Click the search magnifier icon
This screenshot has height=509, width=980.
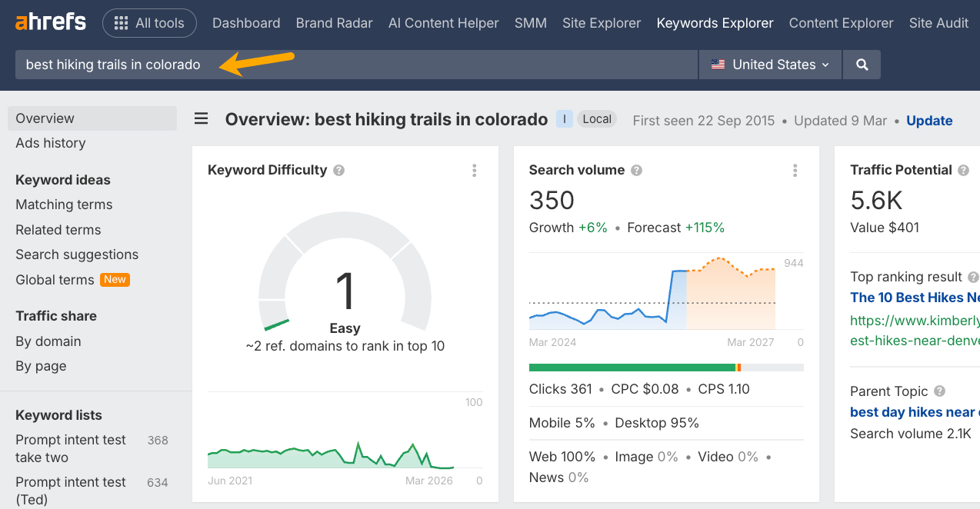(x=861, y=64)
